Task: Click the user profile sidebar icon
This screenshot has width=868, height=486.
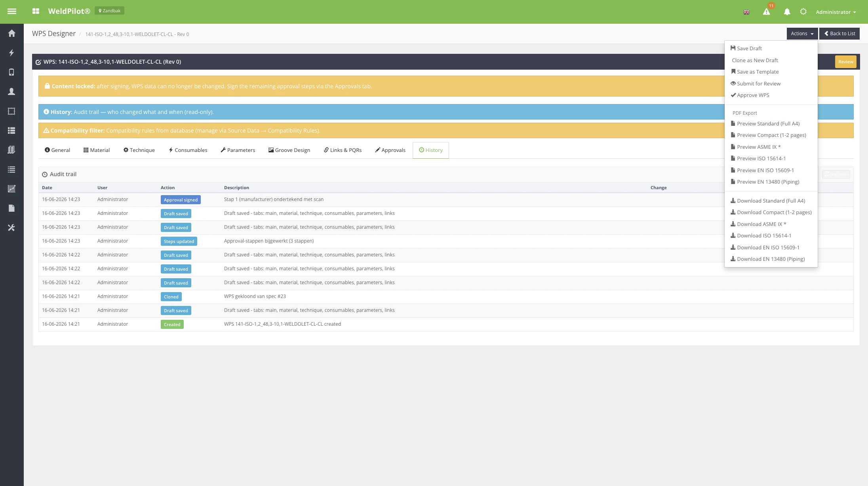Action: click(x=11, y=91)
